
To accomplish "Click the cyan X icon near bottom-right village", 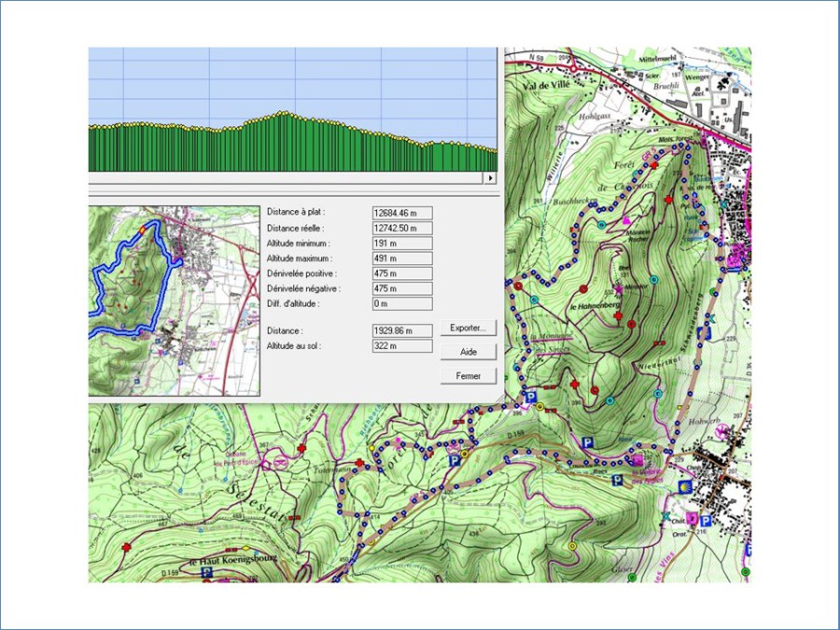I will point(665,516).
